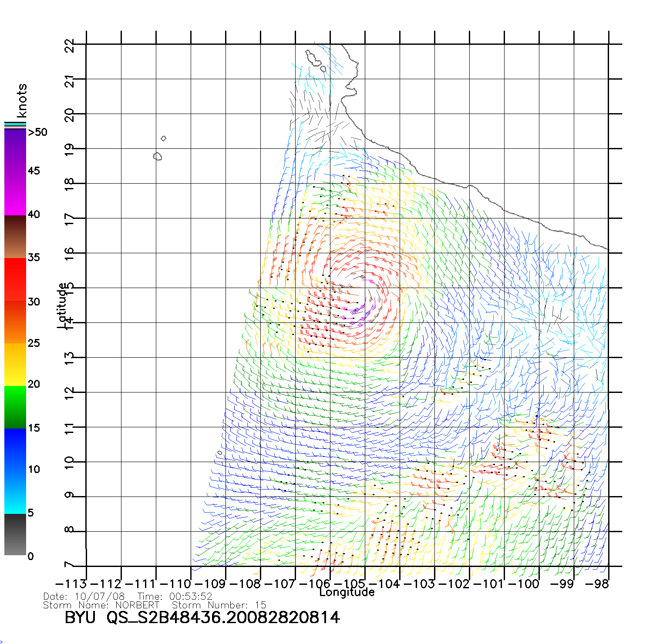Select the "Latitude" axis title
The height and width of the screenshot is (644, 653).
(62, 305)
